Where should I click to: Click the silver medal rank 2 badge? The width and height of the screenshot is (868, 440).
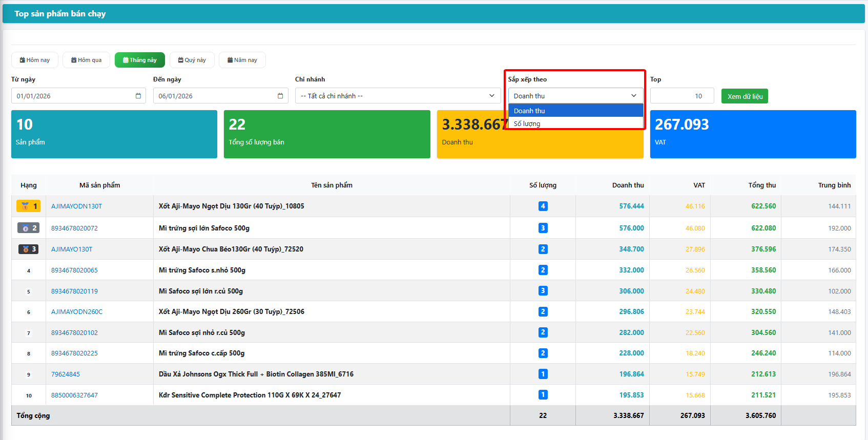tap(29, 228)
